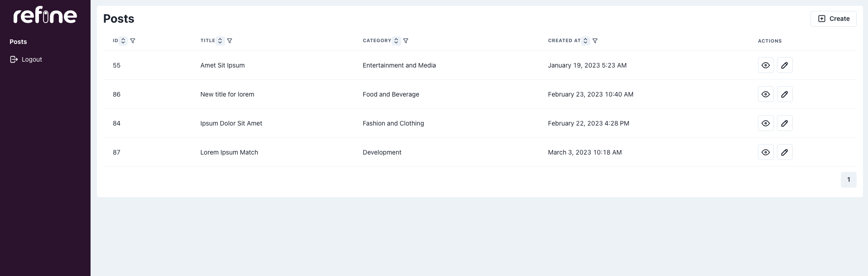The height and width of the screenshot is (276, 868).
Task: Log out using the Logout link
Action: [26, 59]
